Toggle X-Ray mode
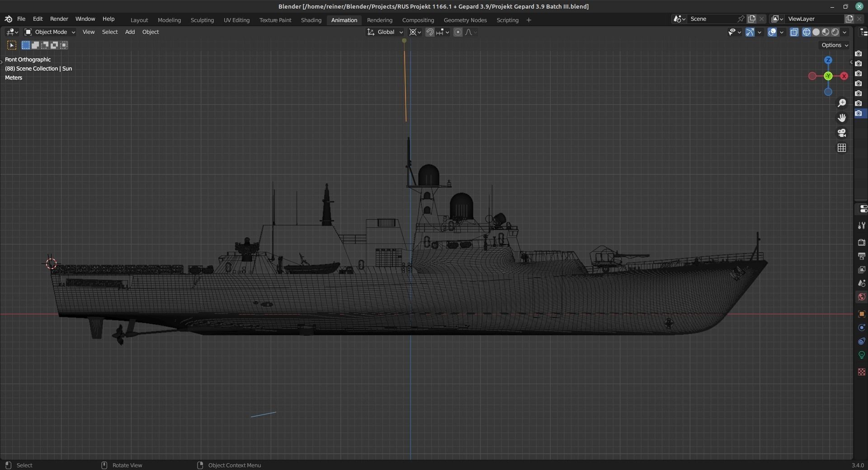Viewport: 868px width, 470px height. pos(794,32)
